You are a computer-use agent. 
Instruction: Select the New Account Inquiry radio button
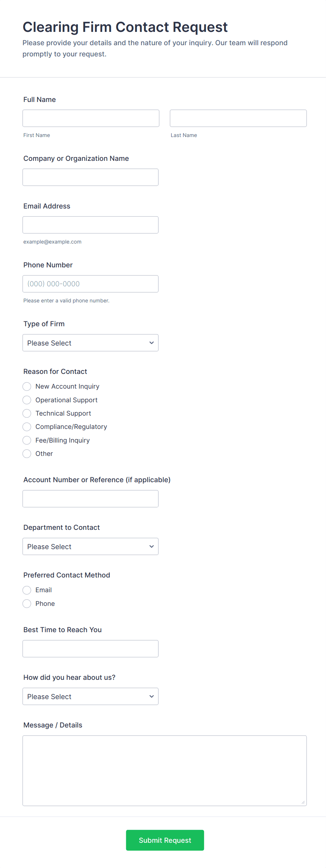pyautogui.click(x=27, y=386)
